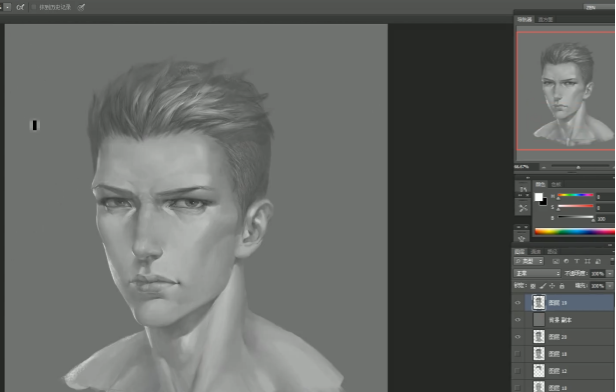
Task: Switch to the 通道 (Channels) tab
Action: 535,251
